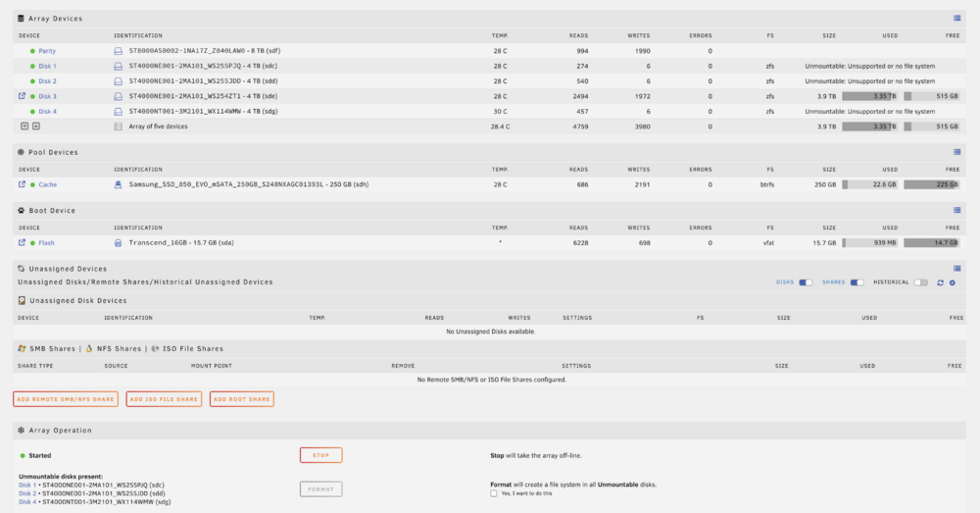Click Cache free space bar 225 GB
This screenshot has width=980, height=513.
932,184
